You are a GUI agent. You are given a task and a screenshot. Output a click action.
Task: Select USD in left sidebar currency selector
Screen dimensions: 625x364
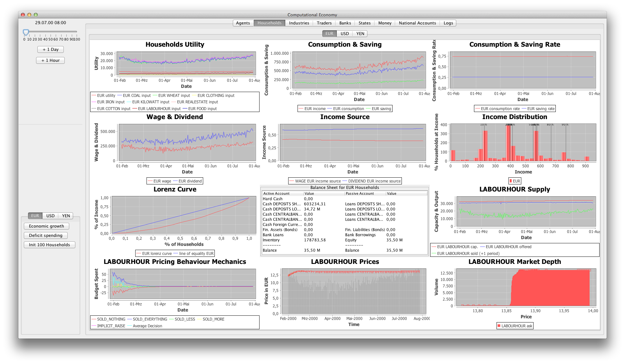[x=51, y=216]
